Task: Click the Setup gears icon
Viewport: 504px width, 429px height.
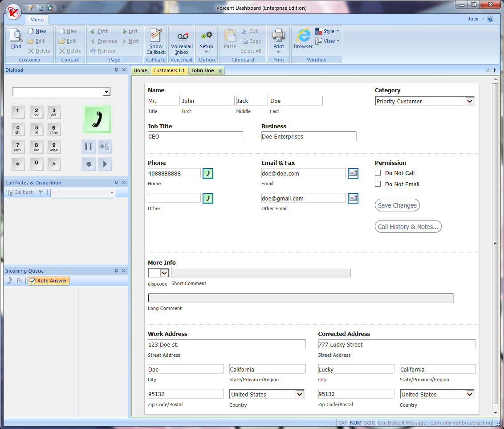Action: click(207, 36)
